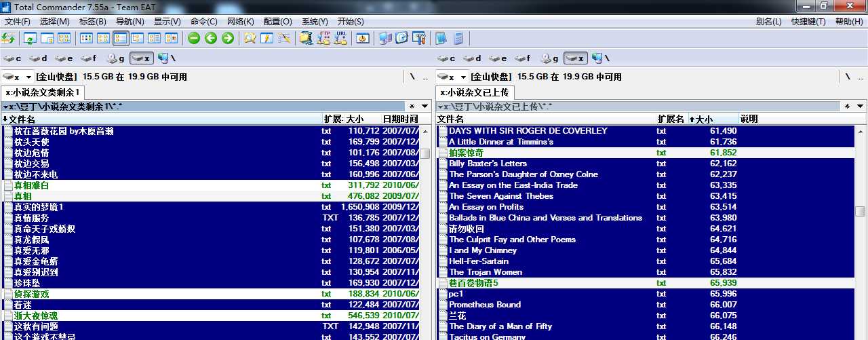This screenshot has width=868, height=340.
Task: Select tab x:小说杂文类剩余1
Action: coord(43,92)
